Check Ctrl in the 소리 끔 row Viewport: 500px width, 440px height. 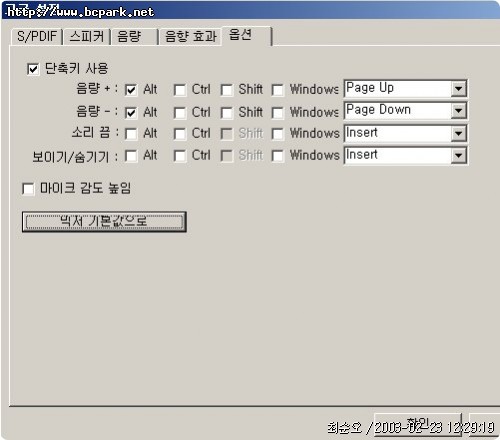180,134
